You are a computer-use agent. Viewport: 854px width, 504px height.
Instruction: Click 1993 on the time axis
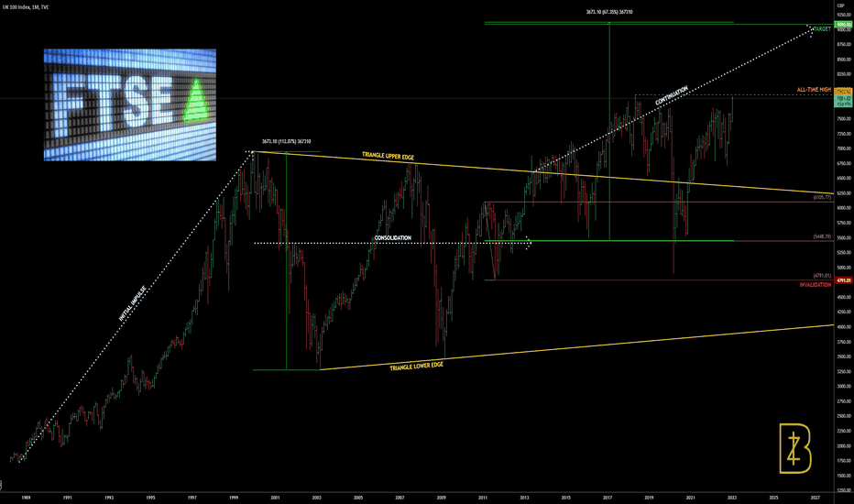(x=109, y=498)
